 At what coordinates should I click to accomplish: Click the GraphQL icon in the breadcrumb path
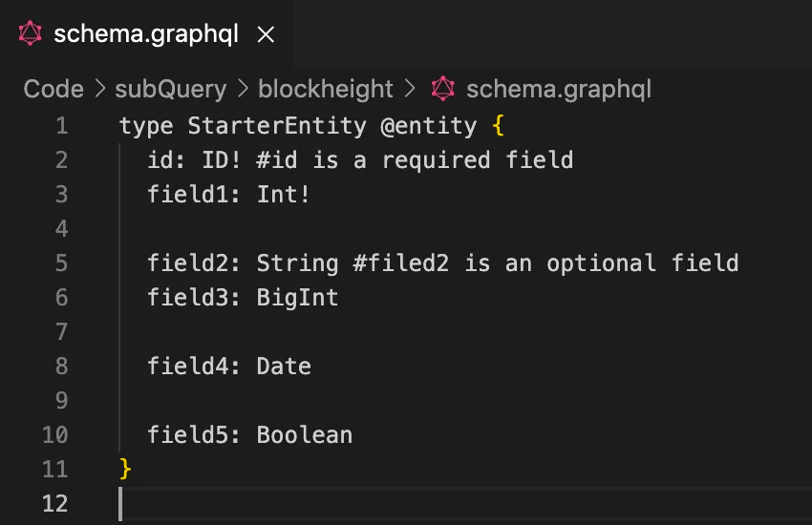pyautogui.click(x=442, y=90)
